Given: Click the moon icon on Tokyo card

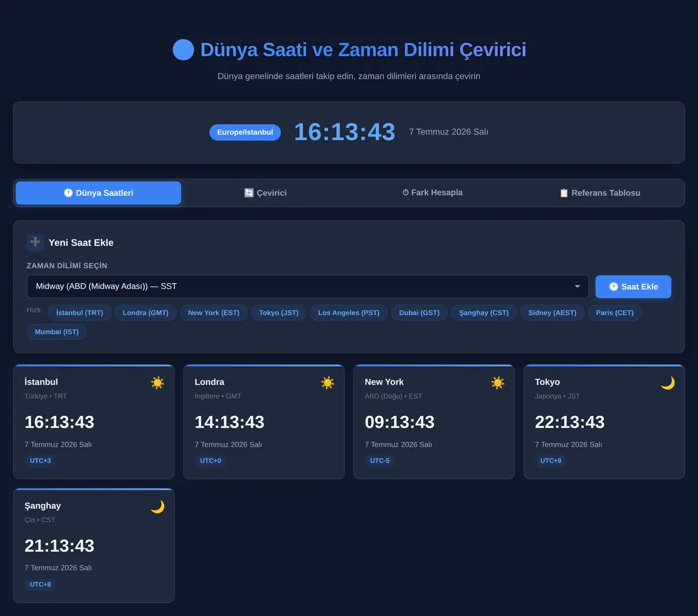Looking at the screenshot, I should 668,383.
